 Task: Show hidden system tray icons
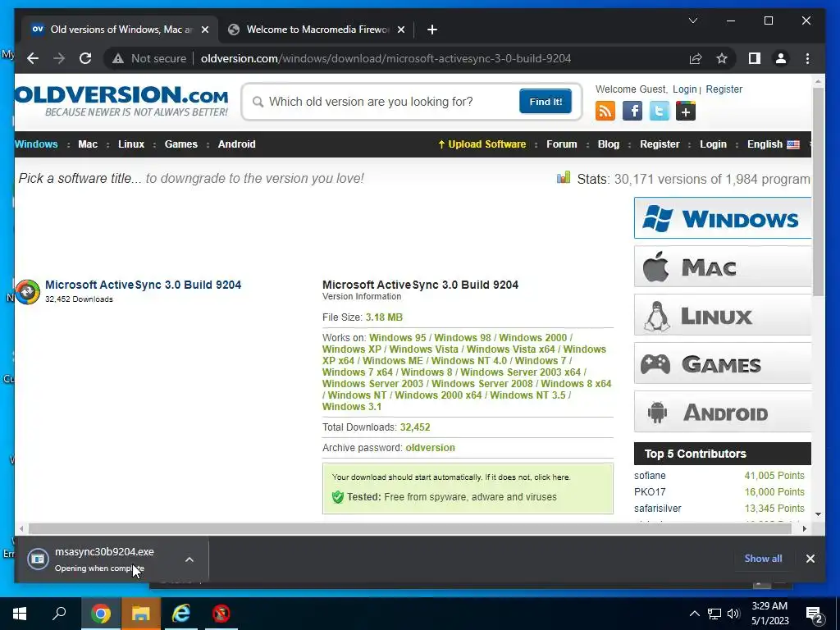click(694, 614)
